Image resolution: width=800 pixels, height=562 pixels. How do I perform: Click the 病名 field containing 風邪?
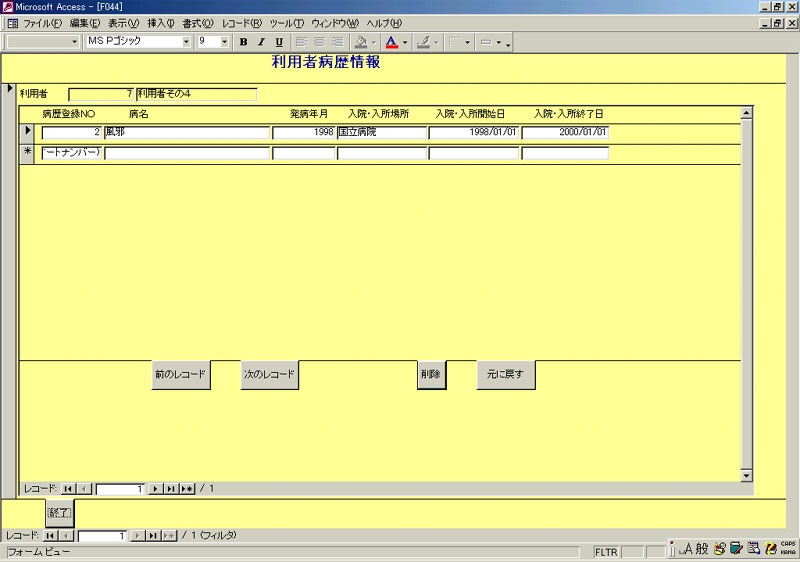(x=187, y=133)
